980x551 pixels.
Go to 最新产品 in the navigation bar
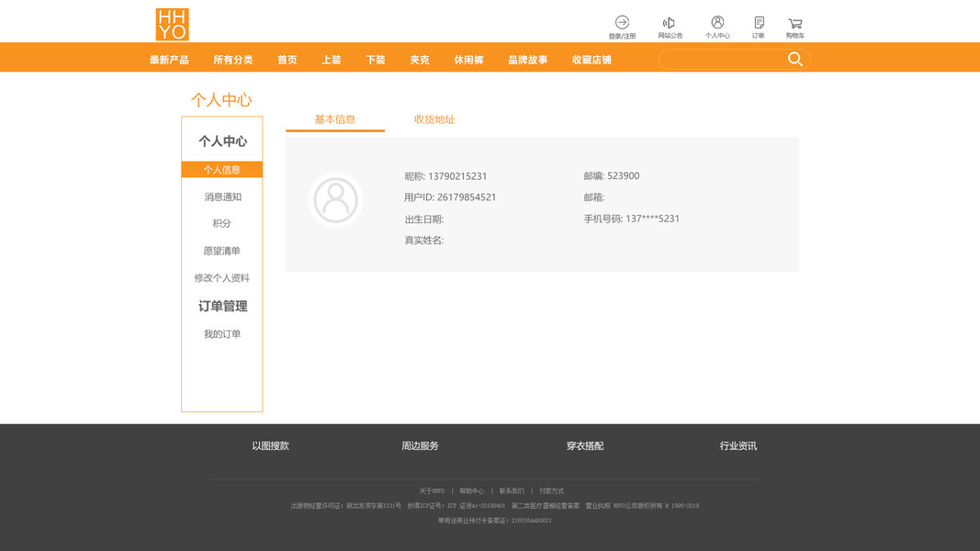pyautogui.click(x=169, y=60)
